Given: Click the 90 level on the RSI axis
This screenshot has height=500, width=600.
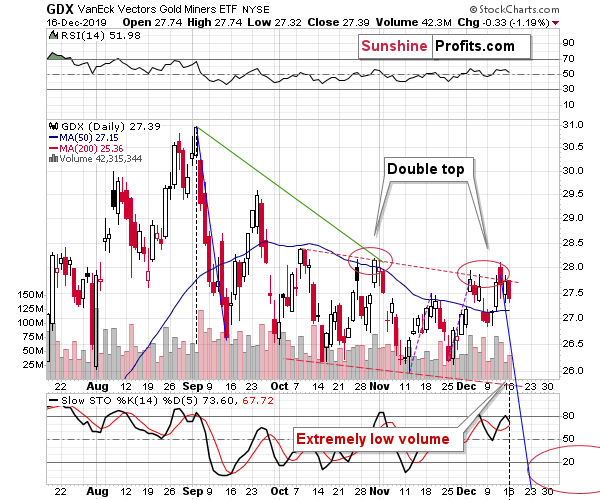Looking at the screenshot, I should click(x=568, y=42).
